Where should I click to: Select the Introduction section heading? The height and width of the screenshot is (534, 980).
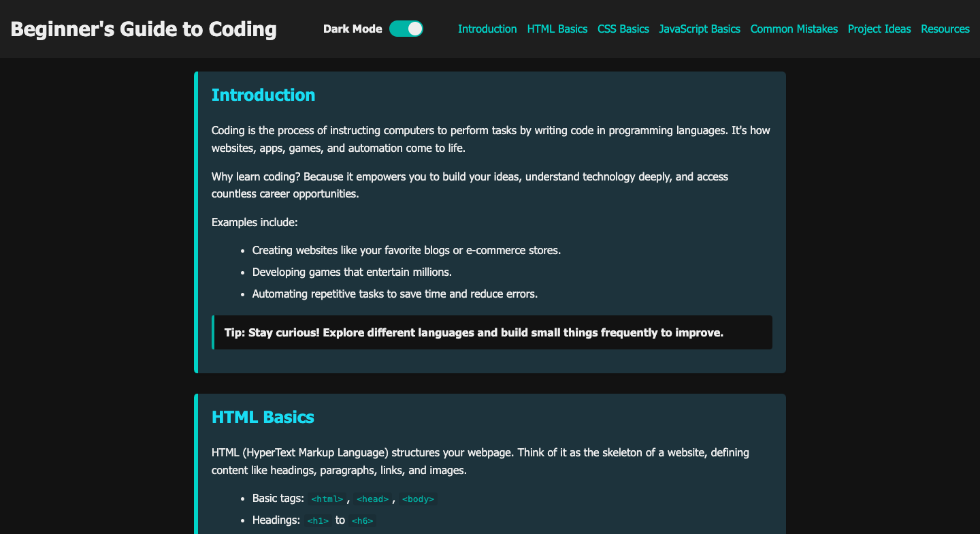(263, 95)
